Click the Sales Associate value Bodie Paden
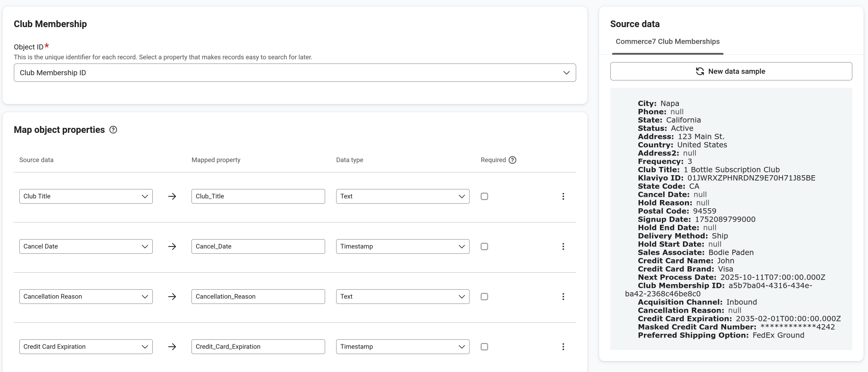 (x=731, y=252)
